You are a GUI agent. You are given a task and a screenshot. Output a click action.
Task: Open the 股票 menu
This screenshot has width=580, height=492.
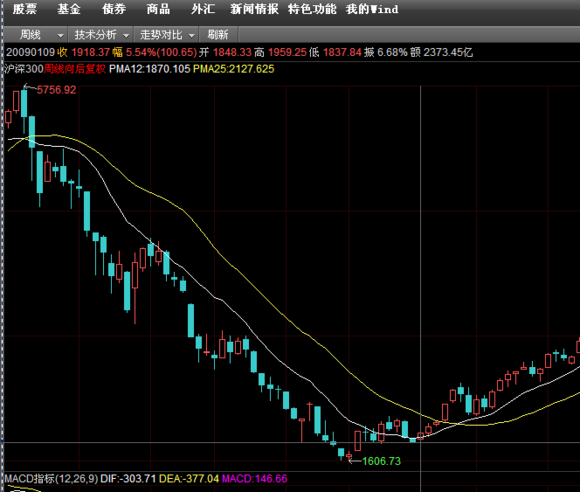point(24,9)
